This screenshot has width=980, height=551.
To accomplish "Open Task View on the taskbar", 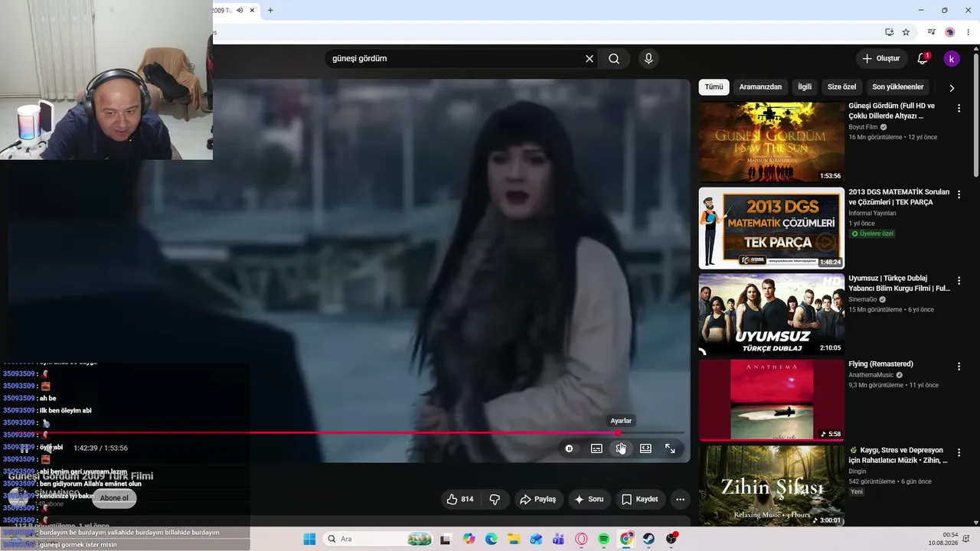I will (446, 539).
